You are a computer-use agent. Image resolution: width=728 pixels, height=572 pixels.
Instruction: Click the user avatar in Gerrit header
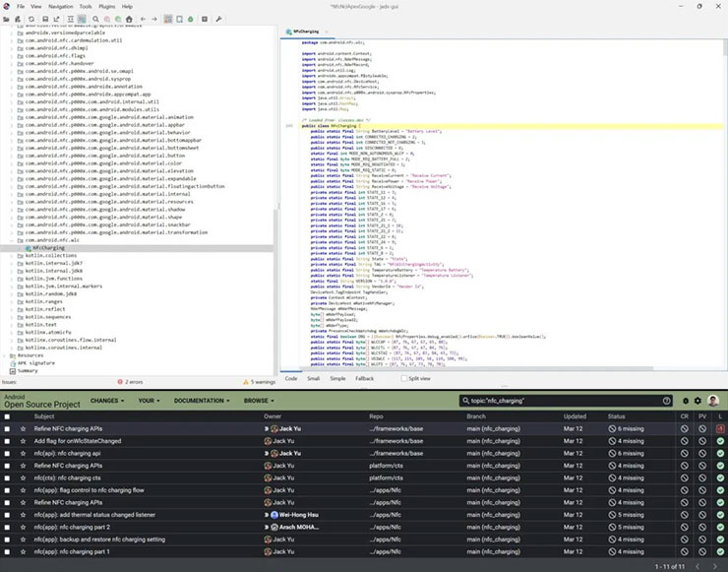coord(713,401)
